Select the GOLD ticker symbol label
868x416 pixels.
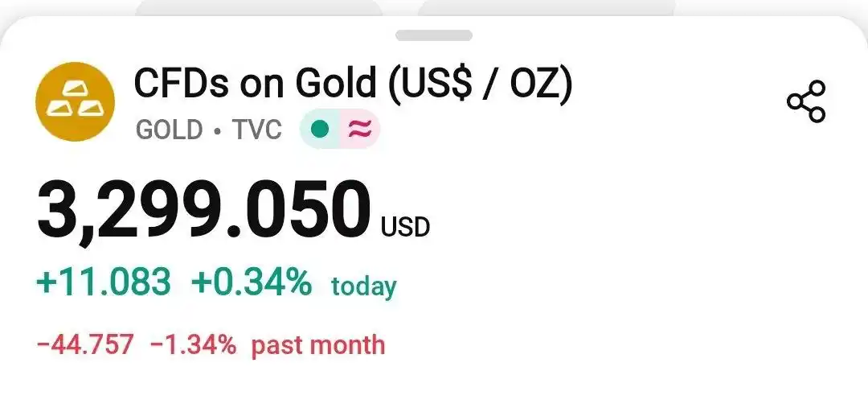pos(169,130)
